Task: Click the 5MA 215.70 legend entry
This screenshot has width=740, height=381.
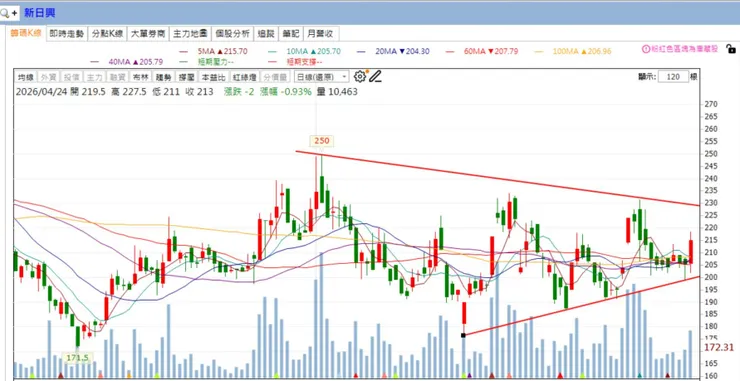Action: (x=213, y=51)
